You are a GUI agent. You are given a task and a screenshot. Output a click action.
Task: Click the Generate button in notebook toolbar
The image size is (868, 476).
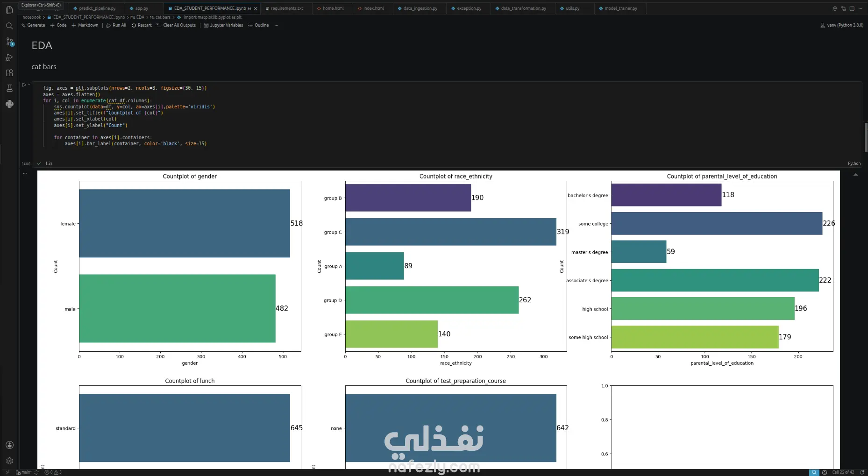33,25
